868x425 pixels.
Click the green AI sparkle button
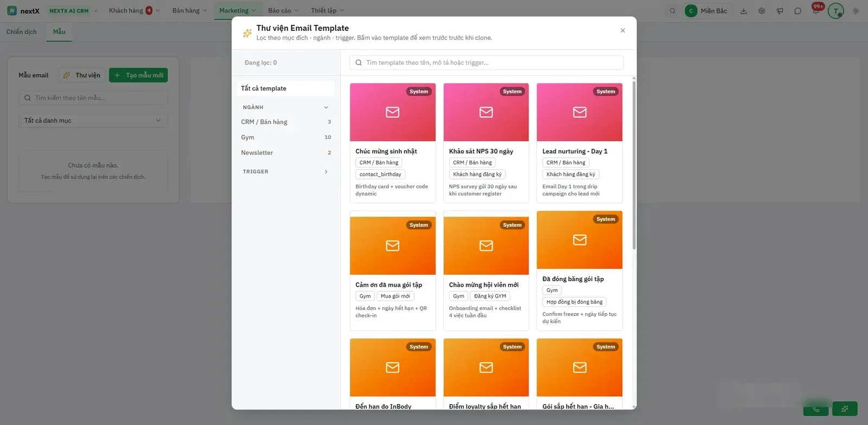(x=845, y=408)
